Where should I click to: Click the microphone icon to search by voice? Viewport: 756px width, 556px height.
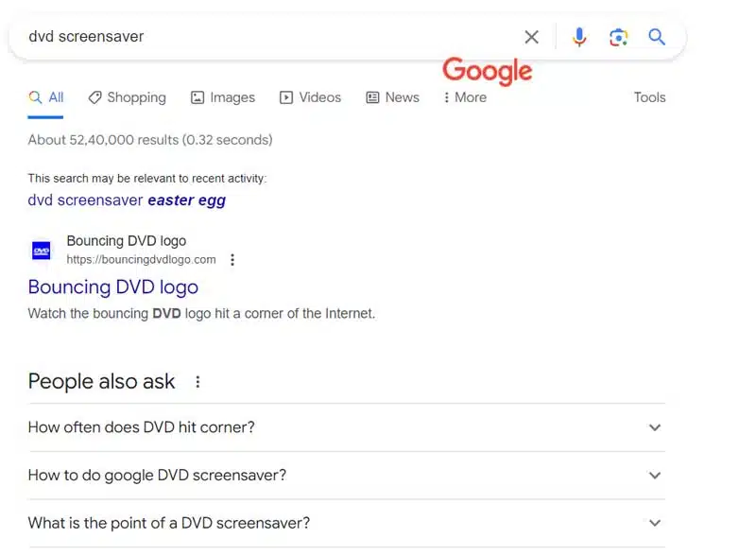[579, 37]
